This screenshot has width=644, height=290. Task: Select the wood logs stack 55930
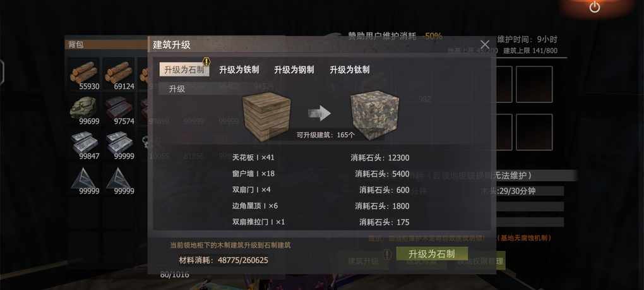(x=84, y=75)
